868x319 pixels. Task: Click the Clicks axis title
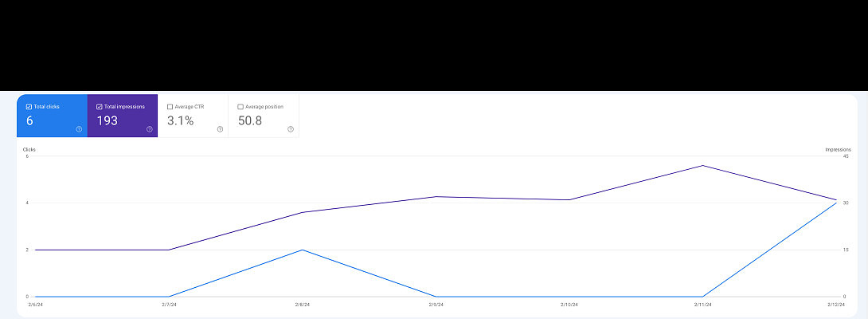point(29,149)
